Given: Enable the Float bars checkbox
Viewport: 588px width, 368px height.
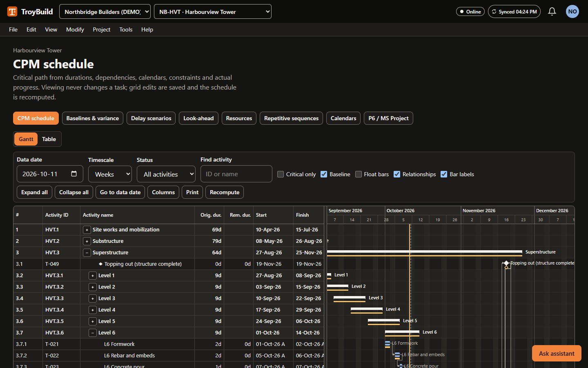Looking at the screenshot, I should [x=359, y=174].
